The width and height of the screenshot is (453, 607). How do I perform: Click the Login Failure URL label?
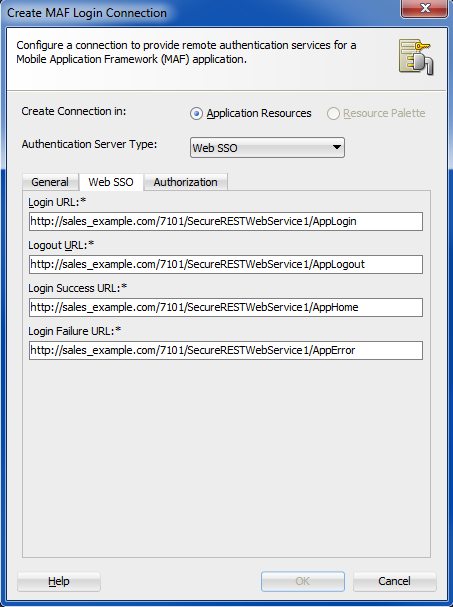75,331
